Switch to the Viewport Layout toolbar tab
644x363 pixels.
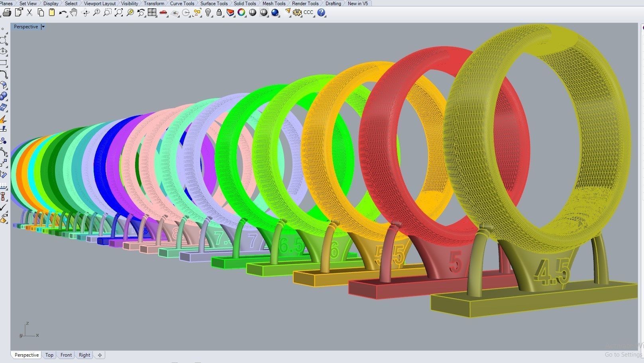100,3
